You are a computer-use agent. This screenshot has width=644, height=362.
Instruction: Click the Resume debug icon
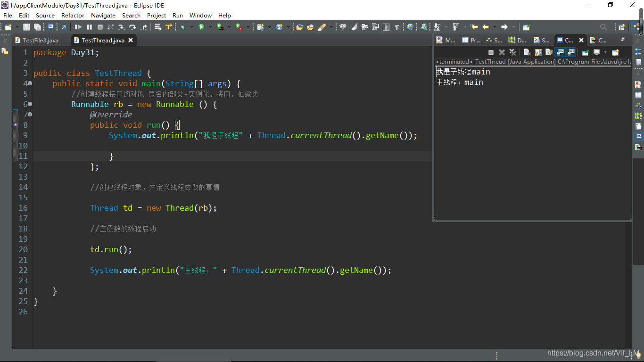click(78, 27)
